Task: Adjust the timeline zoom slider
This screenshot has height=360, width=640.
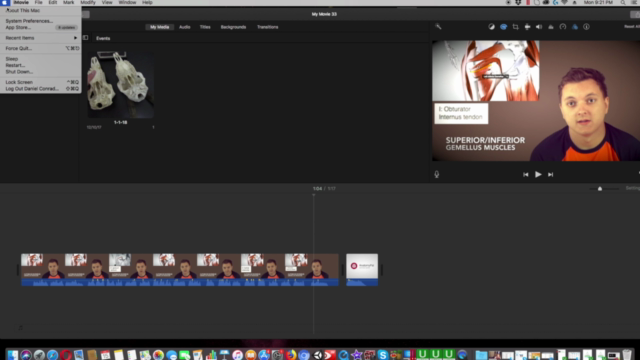Action: 600,189
